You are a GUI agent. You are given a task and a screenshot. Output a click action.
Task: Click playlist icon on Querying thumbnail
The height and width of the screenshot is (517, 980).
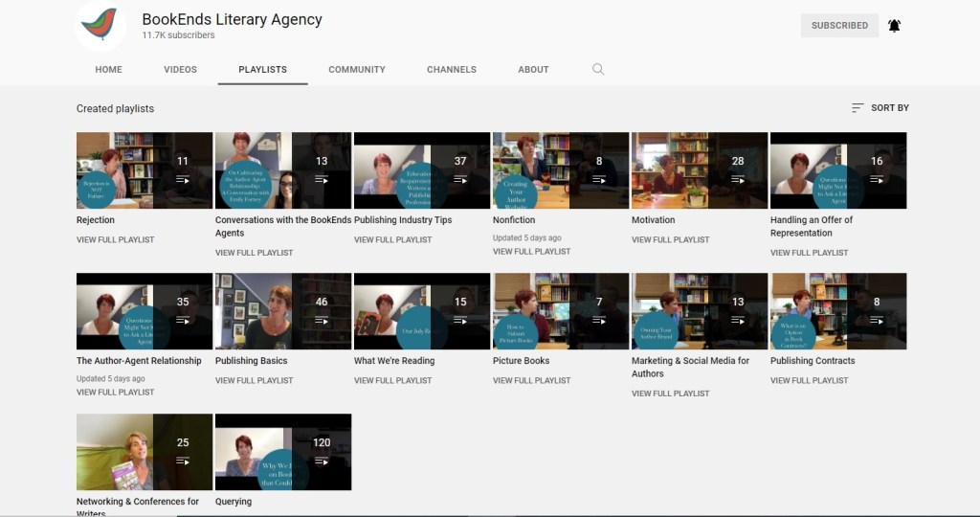coord(322,461)
